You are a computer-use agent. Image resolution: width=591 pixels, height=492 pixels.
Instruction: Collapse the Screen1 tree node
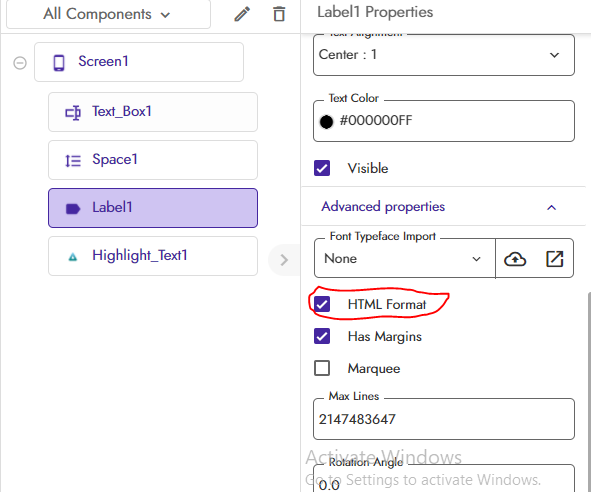[20, 63]
